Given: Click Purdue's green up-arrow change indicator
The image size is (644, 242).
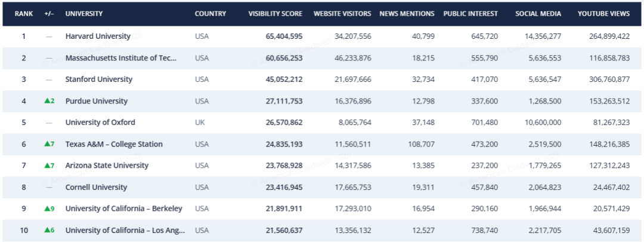Looking at the screenshot, I should [49, 101].
